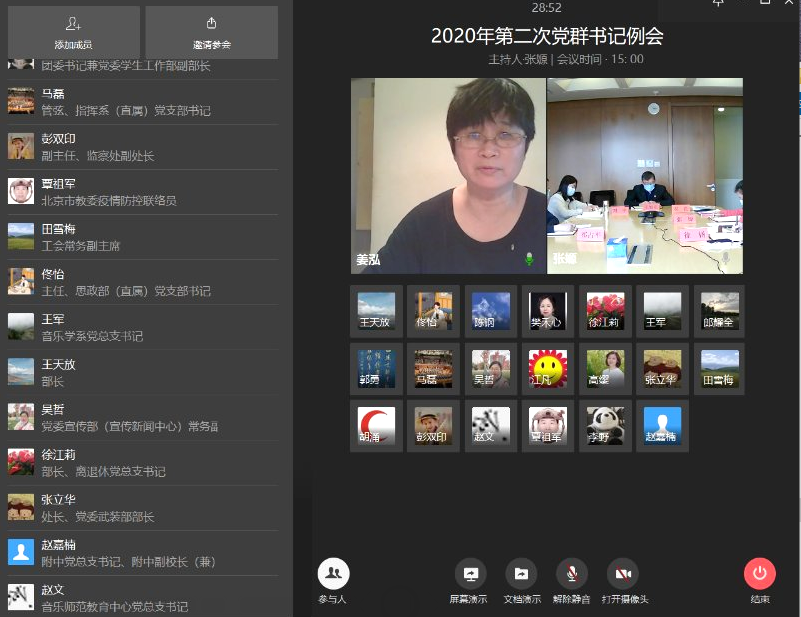Click 北京市教委疫情防控联络员 subtitle text
Viewport: 801px width, 617px height.
(109, 201)
